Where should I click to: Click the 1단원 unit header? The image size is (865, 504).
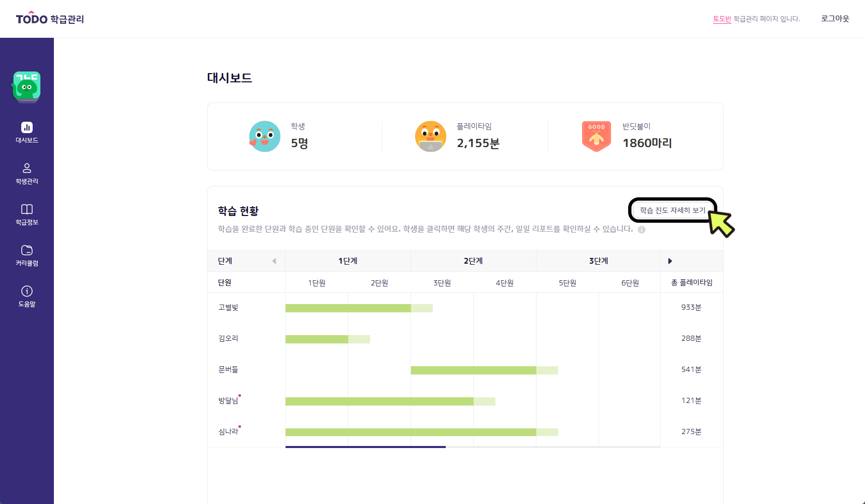click(x=317, y=283)
